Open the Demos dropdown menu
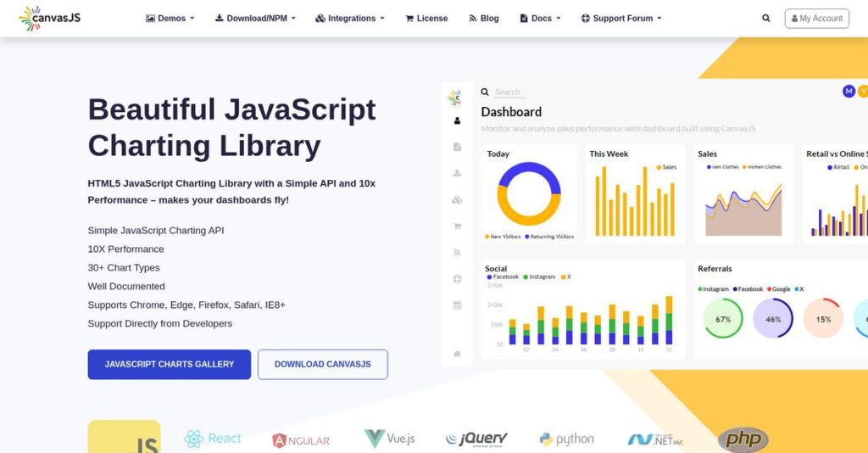The height and width of the screenshot is (453, 868). 170,19
